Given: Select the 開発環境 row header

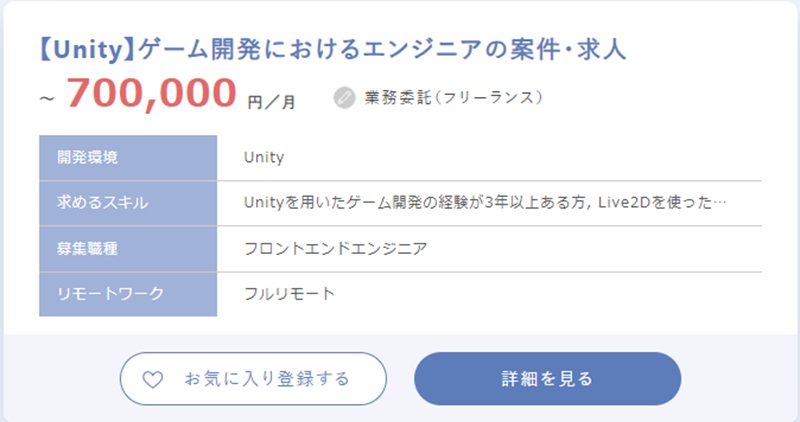Looking at the screenshot, I should pyautogui.click(x=86, y=157).
